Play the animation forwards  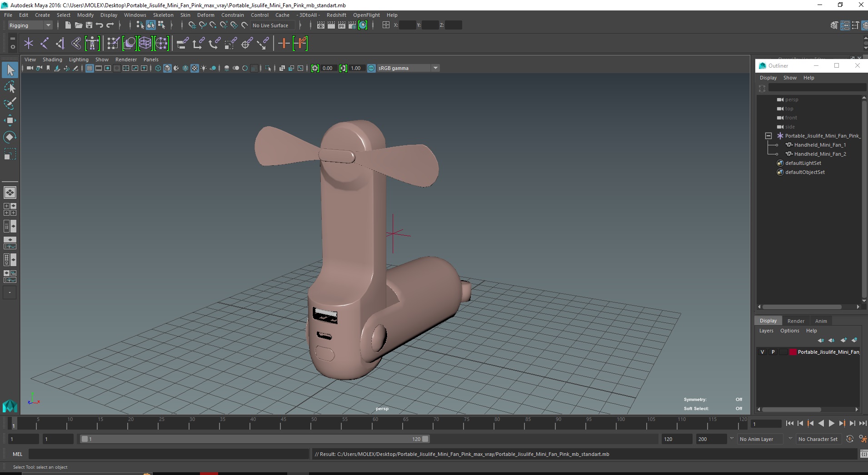tap(831, 423)
